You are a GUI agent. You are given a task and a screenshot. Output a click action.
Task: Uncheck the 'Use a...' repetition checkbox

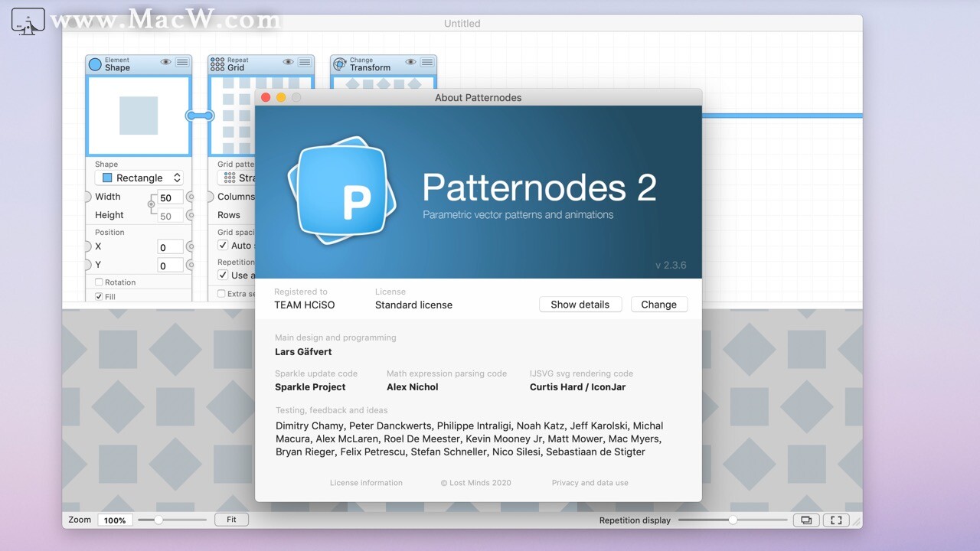click(223, 275)
